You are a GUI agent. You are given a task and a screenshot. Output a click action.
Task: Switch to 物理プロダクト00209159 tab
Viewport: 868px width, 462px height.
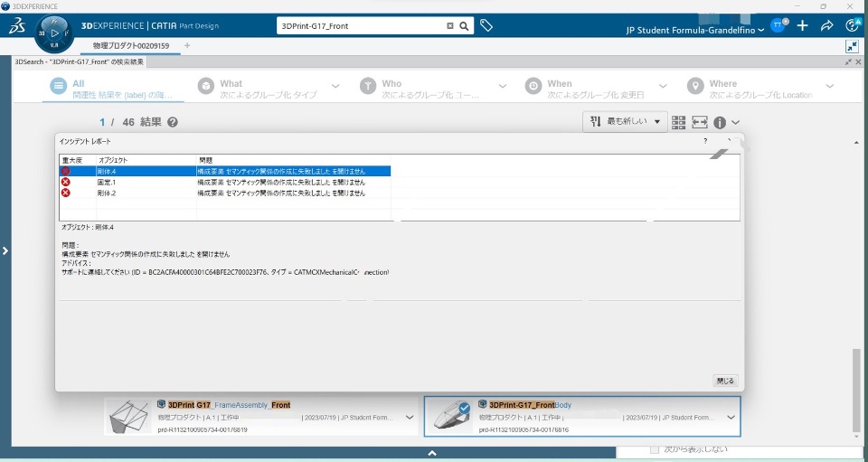click(131, 46)
